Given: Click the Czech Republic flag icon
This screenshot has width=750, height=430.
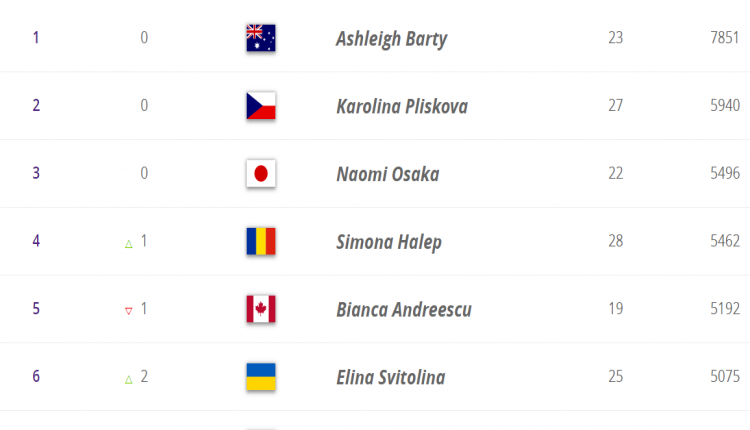Looking at the screenshot, I should coord(261,106).
